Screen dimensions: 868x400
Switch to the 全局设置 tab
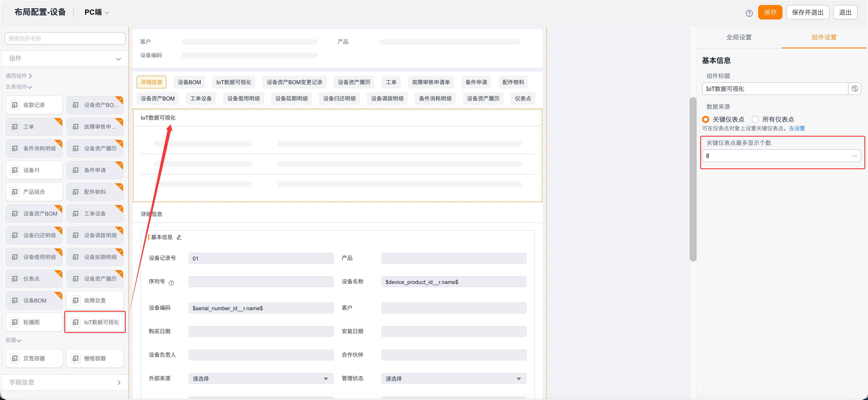point(739,37)
